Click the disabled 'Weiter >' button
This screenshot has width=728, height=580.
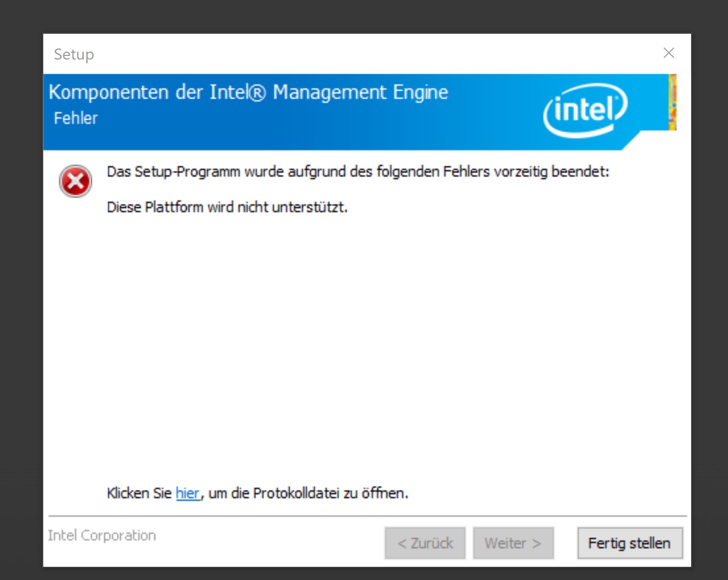pos(513,543)
